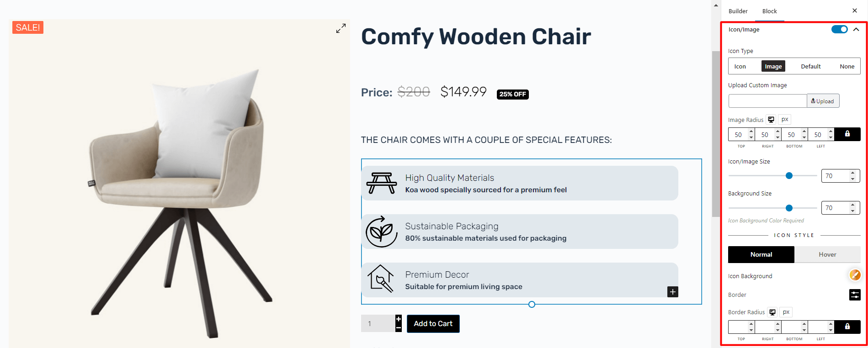
Task: Toggle the Image Radius link lock
Action: (847, 134)
